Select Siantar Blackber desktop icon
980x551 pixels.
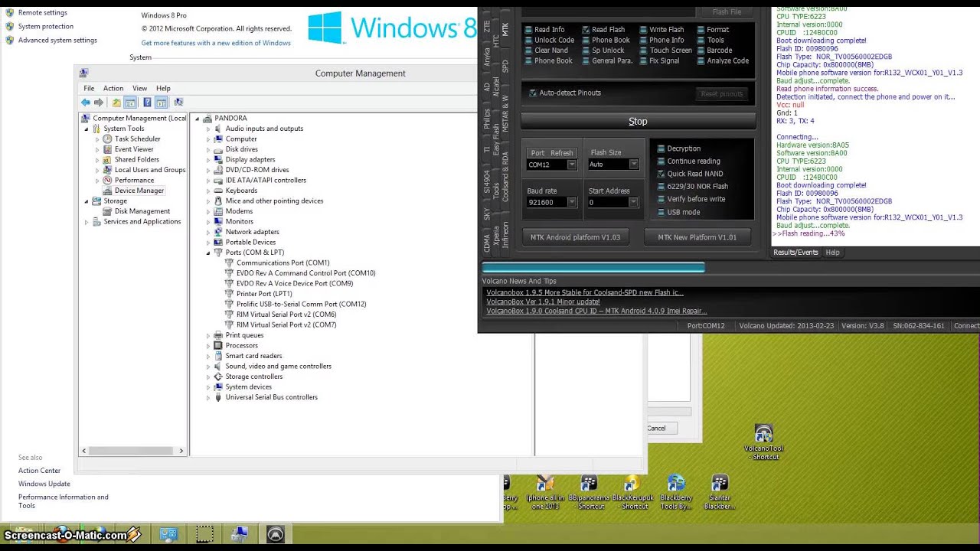[x=720, y=492]
